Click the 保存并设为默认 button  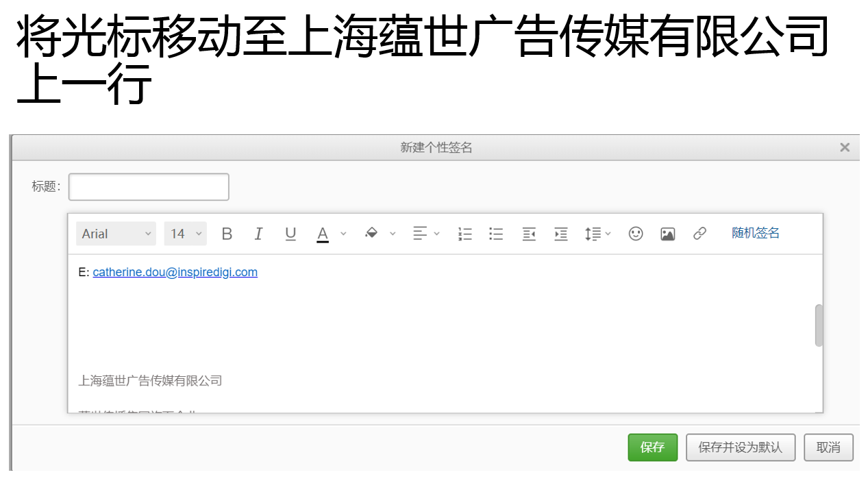coord(740,447)
